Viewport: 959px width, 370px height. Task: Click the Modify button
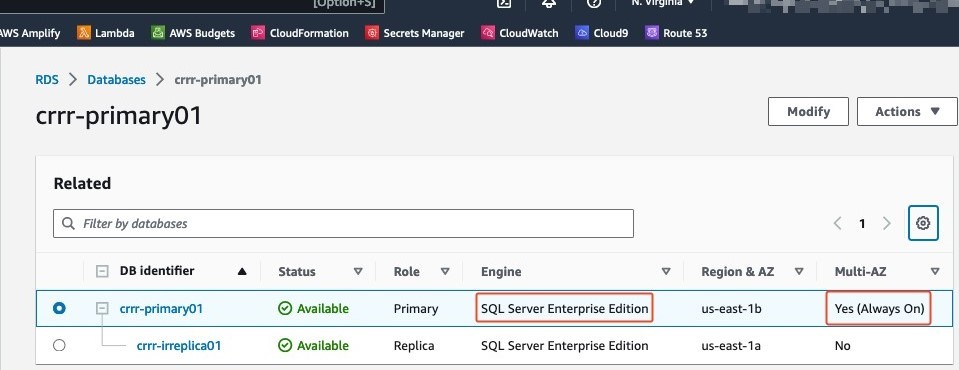click(x=809, y=111)
